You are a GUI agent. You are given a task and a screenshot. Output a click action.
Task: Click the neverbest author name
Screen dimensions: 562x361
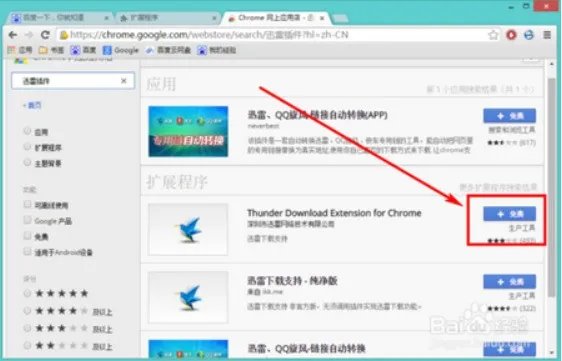(263, 126)
